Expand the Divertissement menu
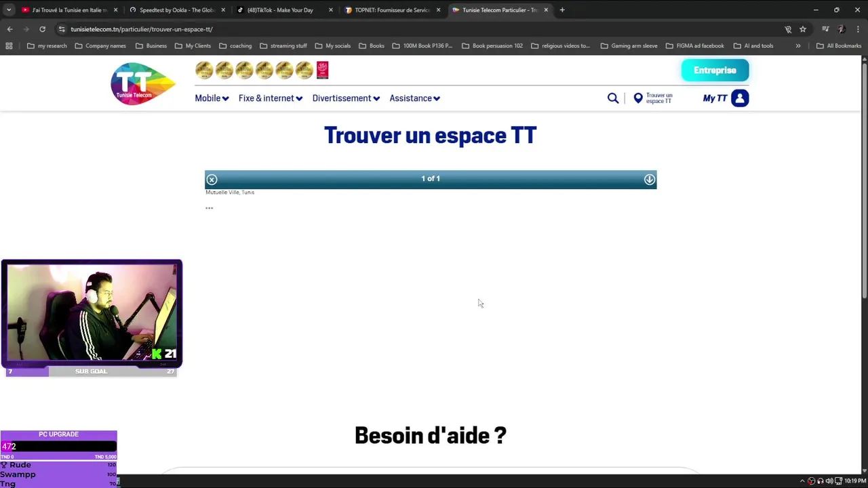 click(x=346, y=98)
